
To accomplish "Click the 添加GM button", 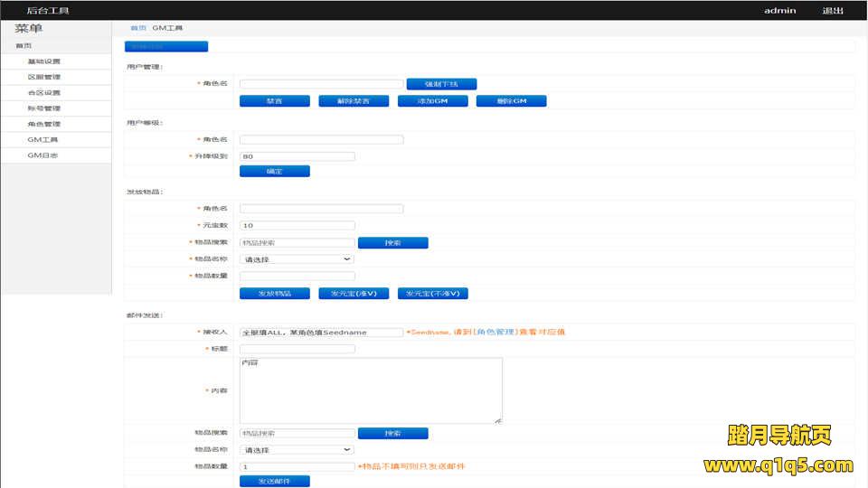I will tap(432, 101).
